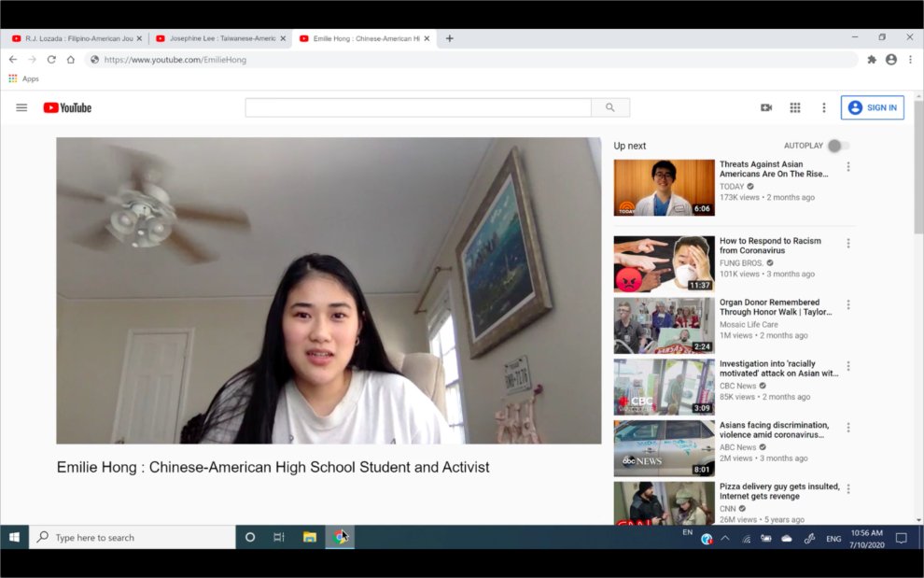Click the FUNG BROS. channel name
The width and height of the screenshot is (924, 578).
click(741, 263)
